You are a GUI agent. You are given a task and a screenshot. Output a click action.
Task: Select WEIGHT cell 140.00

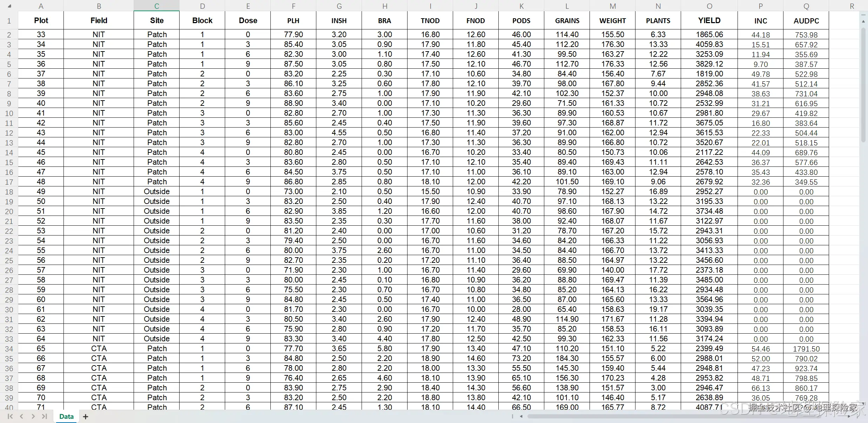click(x=613, y=270)
